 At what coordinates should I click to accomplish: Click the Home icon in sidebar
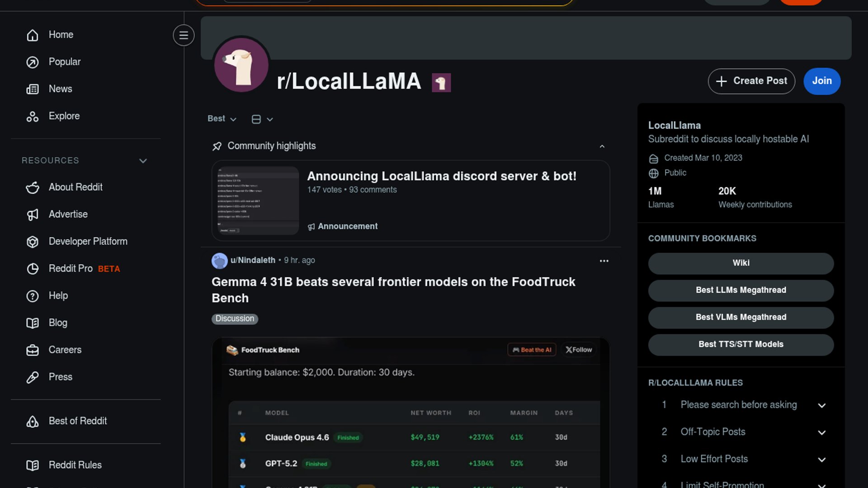coord(33,35)
